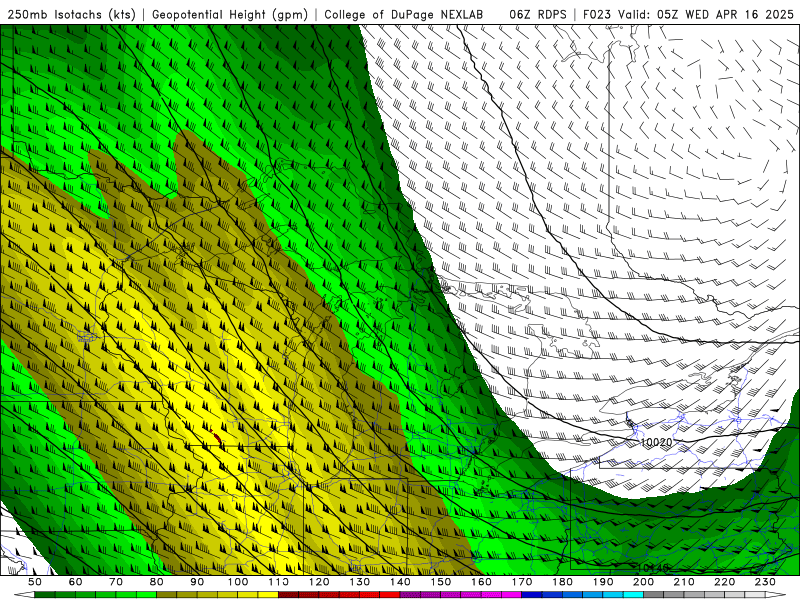This screenshot has width=800, height=600.
Task: Click the 90 value on the color scale
Action: click(197, 582)
